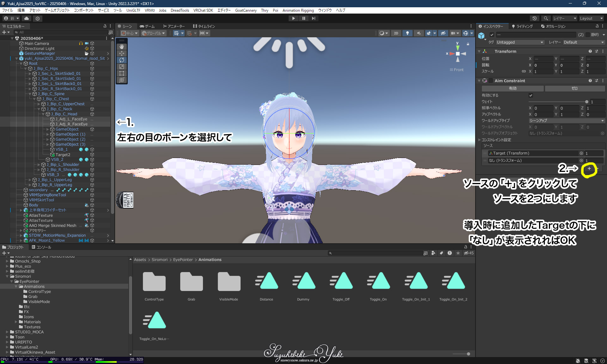Viewport: 607px width, 364px height.
Task: Open Aim Constraint more options menu
Action: point(603,81)
